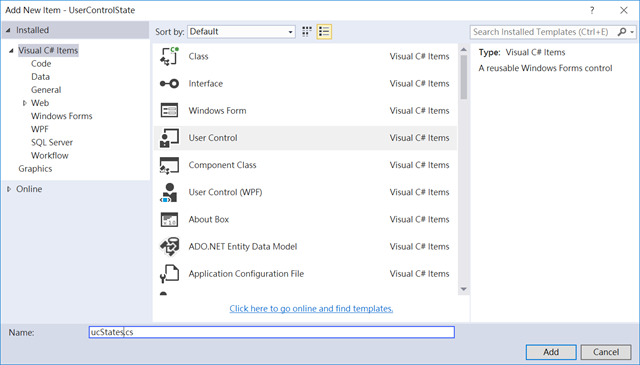Close the Add New Item dialog

[624, 10]
